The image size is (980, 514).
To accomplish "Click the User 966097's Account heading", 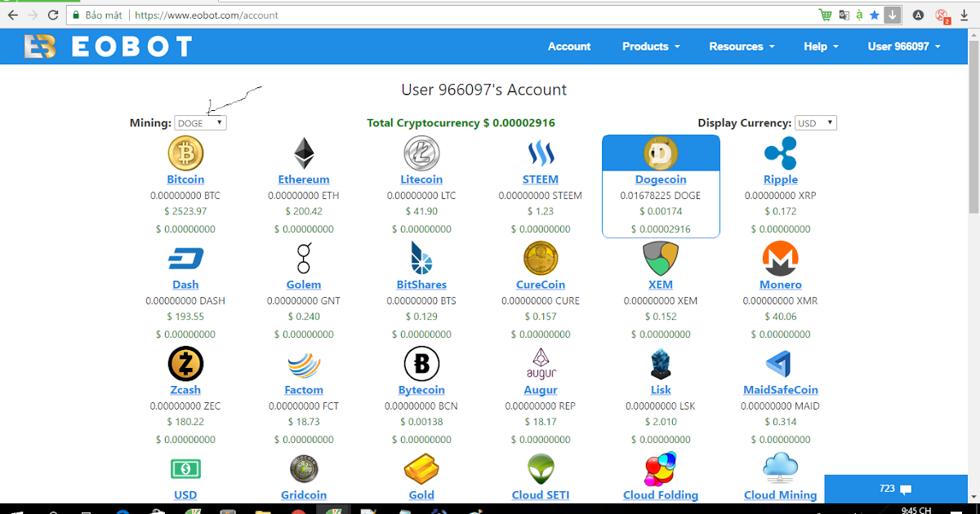I will point(483,90).
